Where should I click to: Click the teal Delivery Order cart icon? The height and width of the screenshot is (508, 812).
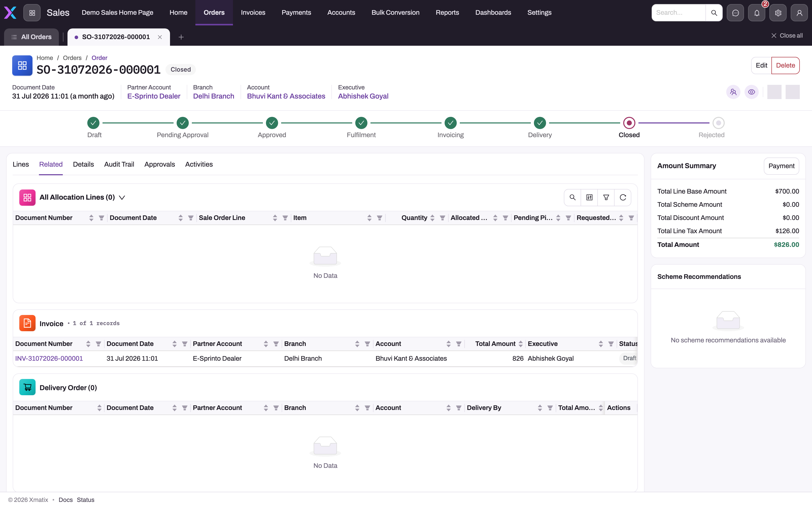coord(27,387)
